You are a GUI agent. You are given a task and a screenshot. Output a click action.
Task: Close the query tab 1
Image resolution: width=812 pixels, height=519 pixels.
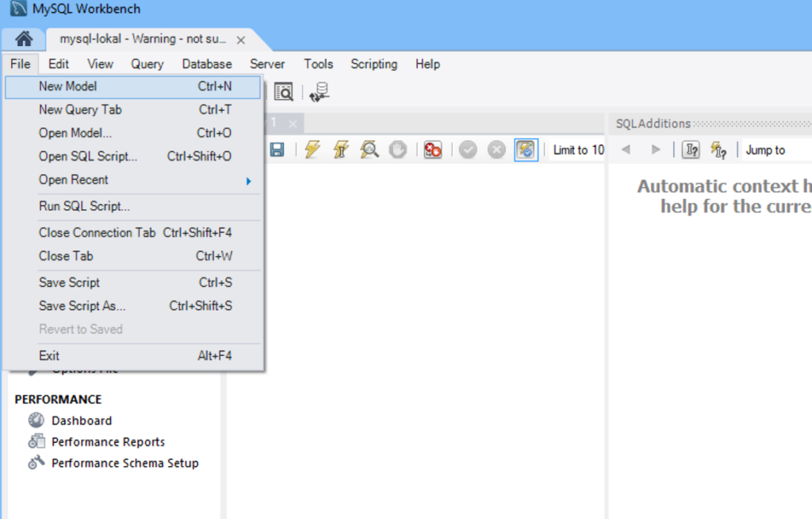(x=293, y=124)
